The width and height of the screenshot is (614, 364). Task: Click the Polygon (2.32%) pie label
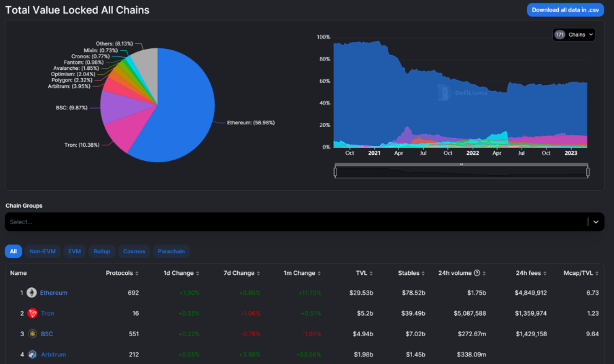click(x=72, y=80)
